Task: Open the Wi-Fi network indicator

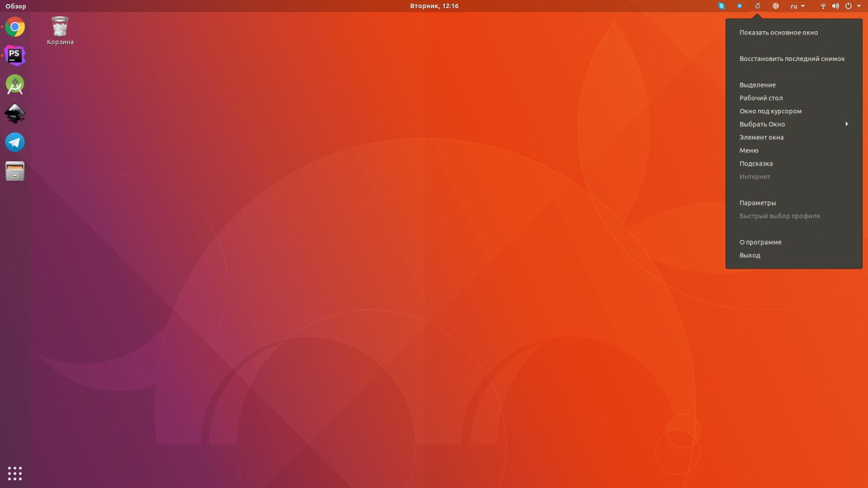Action: click(823, 6)
